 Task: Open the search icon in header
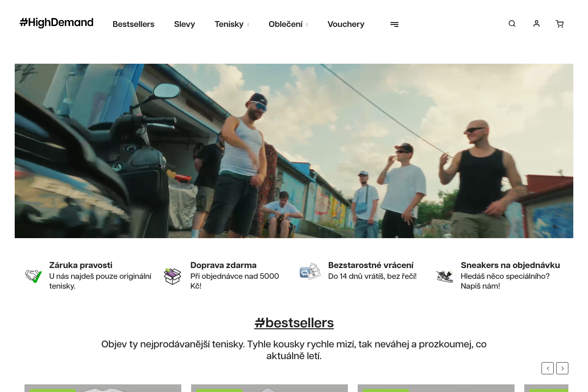[x=512, y=24]
